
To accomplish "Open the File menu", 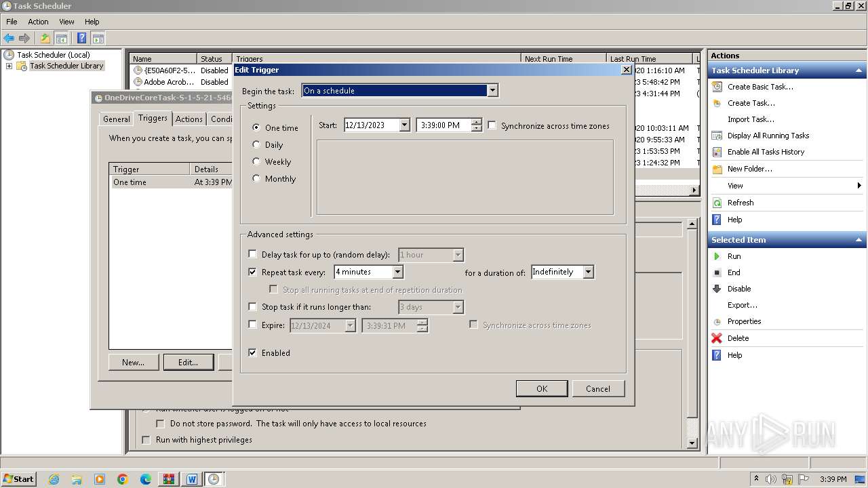I will click(x=12, y=22).
